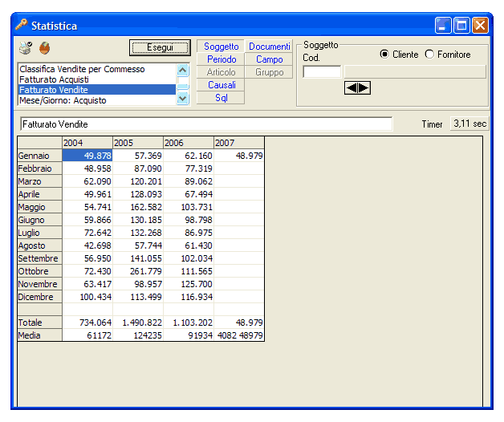The image size is (504, 422).
Task: Select cell 125.700 in Novembre row
Action: point(189,284)
